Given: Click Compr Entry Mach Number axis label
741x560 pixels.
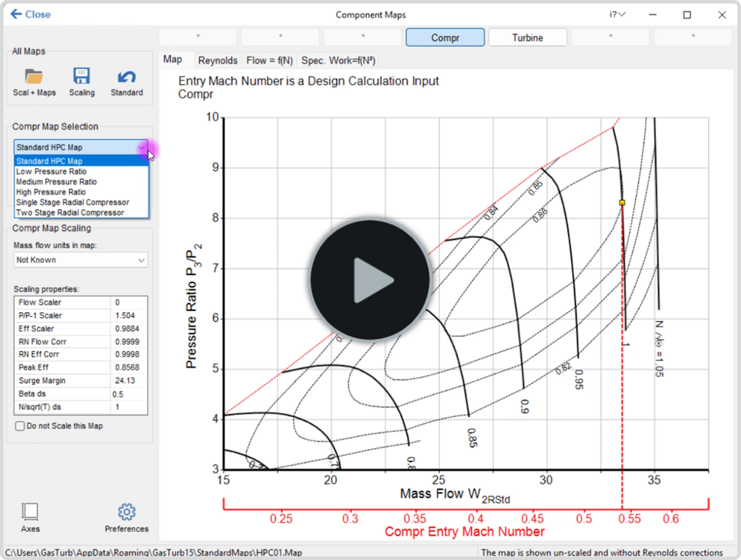Looking at the screenshot, I should (x=465, y=532).
